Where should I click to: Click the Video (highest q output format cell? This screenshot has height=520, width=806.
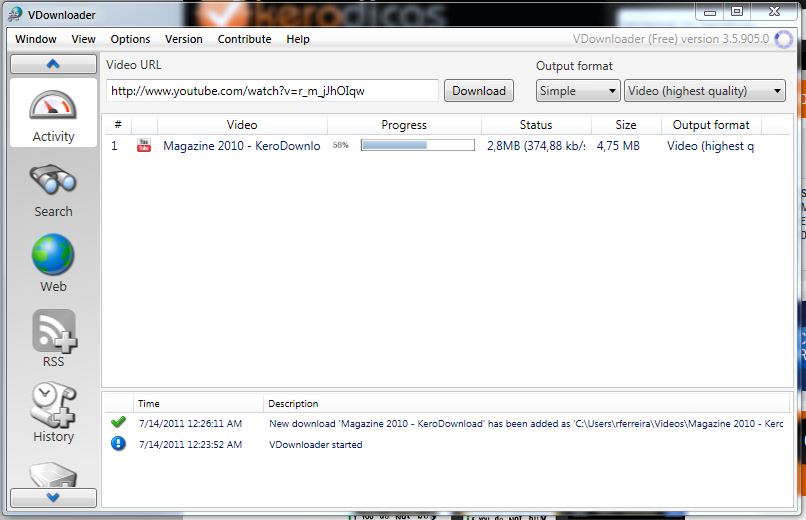(710, 146)
